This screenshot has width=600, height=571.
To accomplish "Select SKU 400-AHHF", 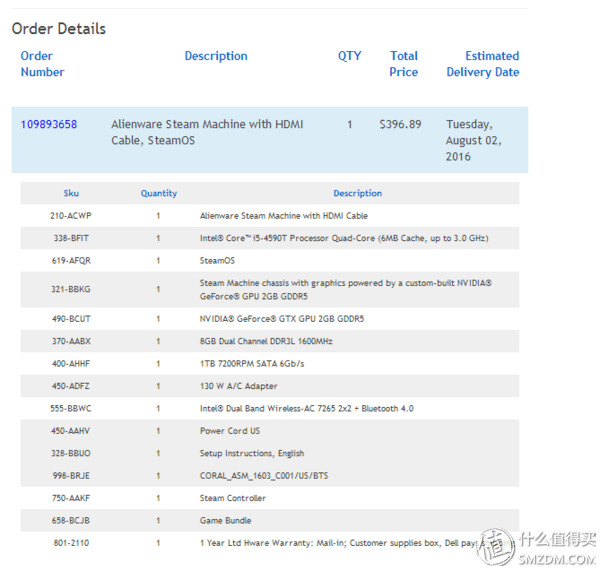I will pyautogui.click(x=71, y=364).
